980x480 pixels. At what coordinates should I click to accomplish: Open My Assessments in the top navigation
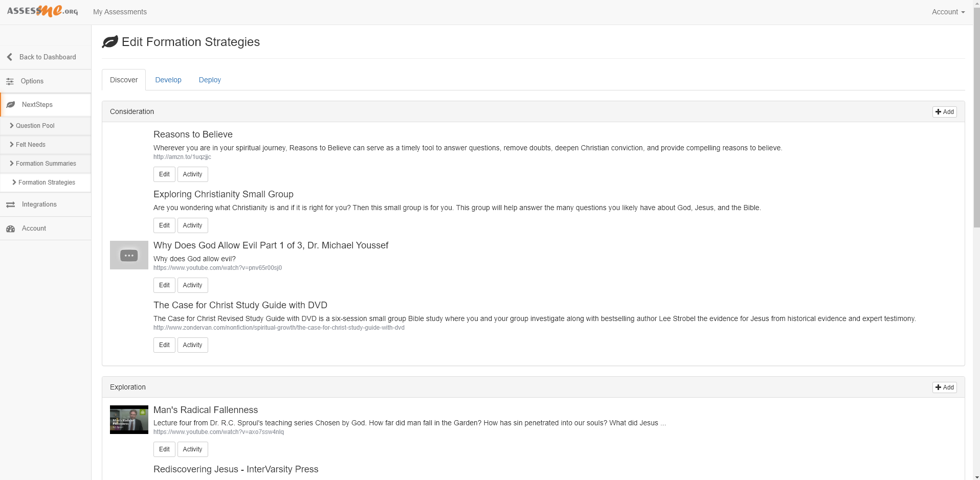point(120,12)
